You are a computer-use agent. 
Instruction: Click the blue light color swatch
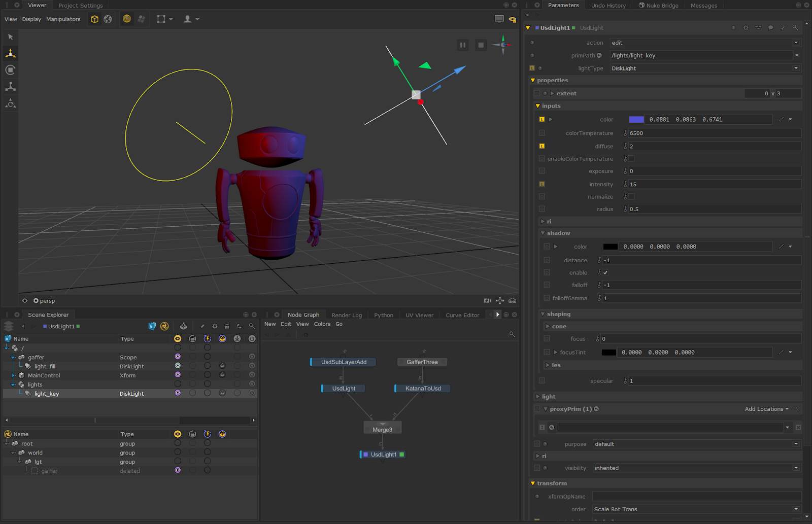(x=636, y=120)
